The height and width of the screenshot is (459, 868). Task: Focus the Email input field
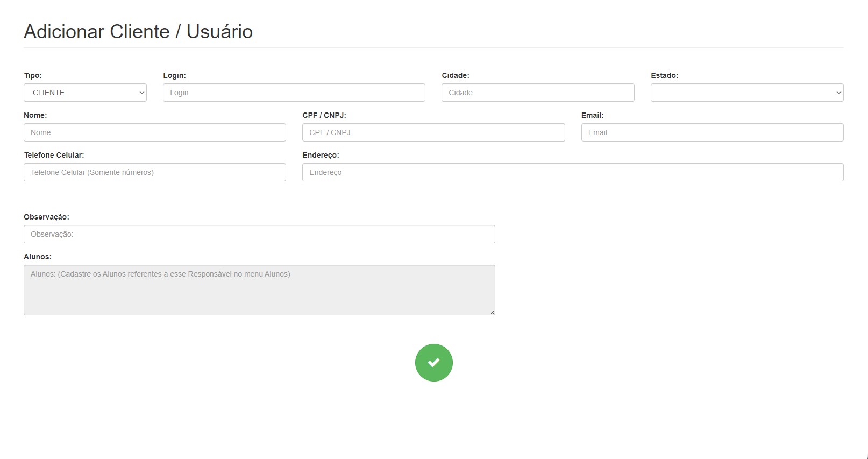(712, 132)
